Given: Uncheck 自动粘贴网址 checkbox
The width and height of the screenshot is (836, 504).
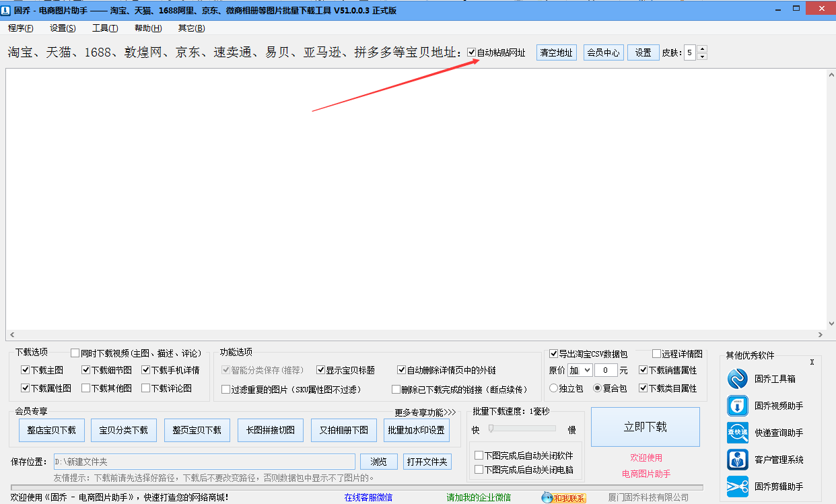Looking at the screenshot, I should tap(472, 52).
